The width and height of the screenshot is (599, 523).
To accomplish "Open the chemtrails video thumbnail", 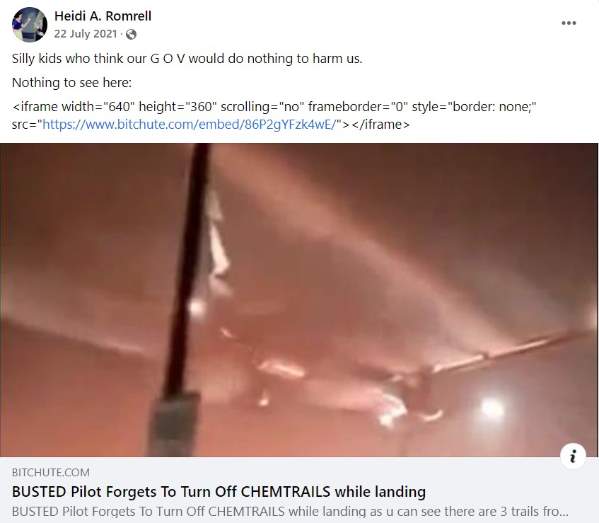I will pyautogui.click(x=299, y=300).
